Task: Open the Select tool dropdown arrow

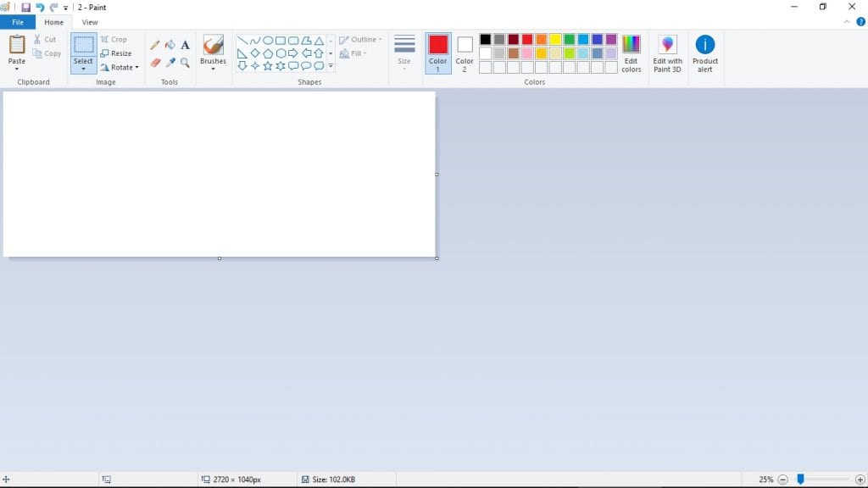Action: tap(83, 69)
